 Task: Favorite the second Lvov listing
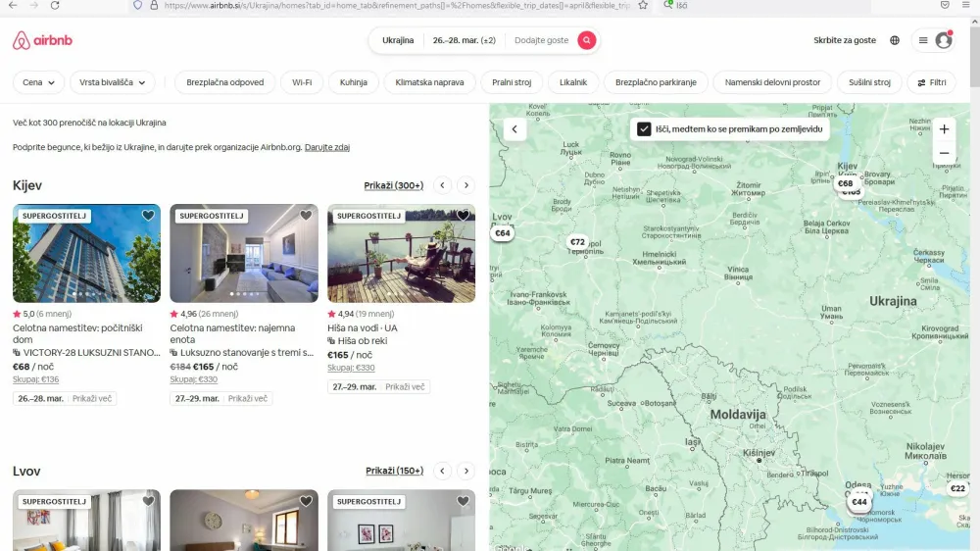pos(306,501)
